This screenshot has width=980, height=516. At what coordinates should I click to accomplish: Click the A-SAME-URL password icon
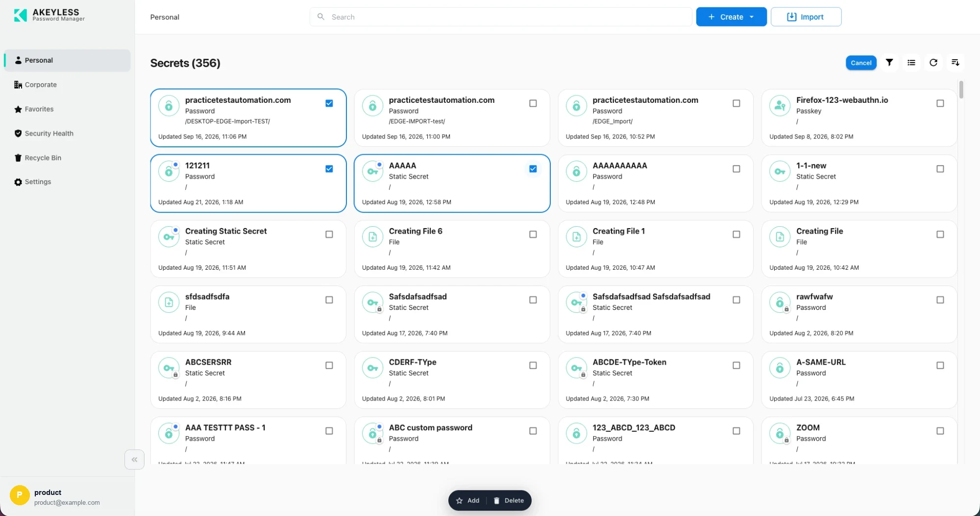click(x=780, y=368)
